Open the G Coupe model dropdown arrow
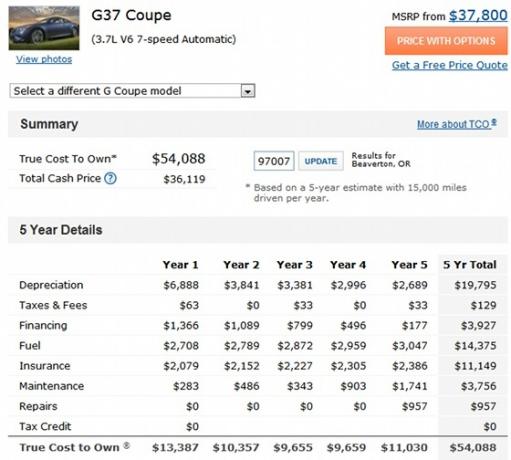Image resolution: width=511 pixels, height=460 pixels. [x=248, y=91]
